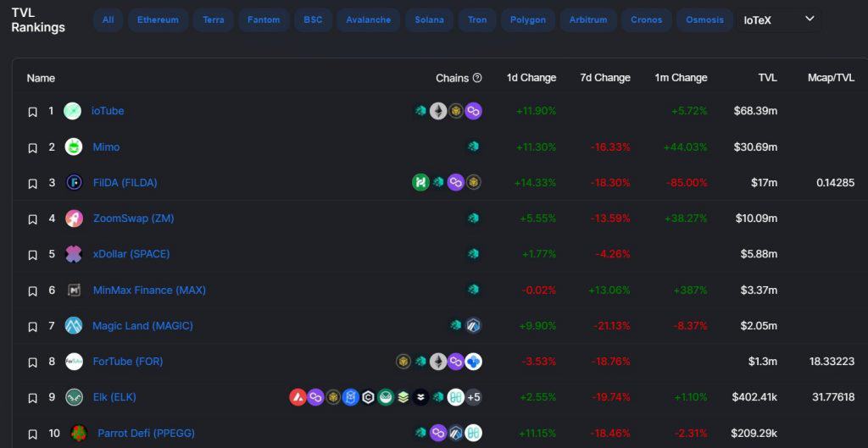Open the IoTeX chain dropdown
The width and height of the screenshot is (868, 448).
point(778,20)
